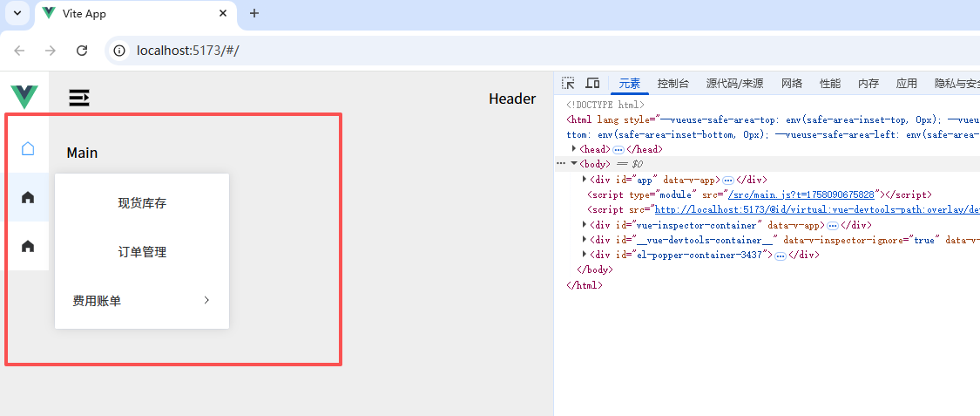This screenshot has width=980, height=416.
Task: Switch to 控制台 DevTools tab
Action: pos(673,83)
